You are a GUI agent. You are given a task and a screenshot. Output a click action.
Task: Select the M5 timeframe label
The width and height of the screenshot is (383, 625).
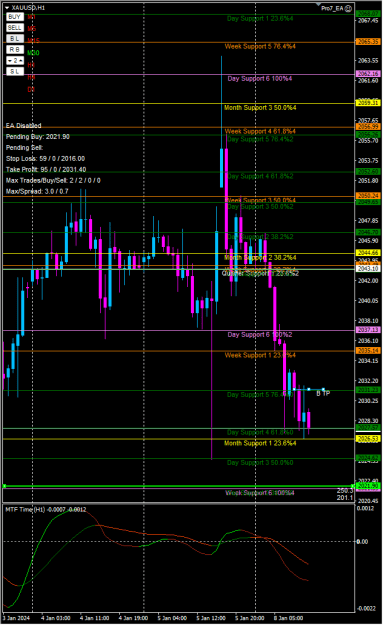coord(31,29)
